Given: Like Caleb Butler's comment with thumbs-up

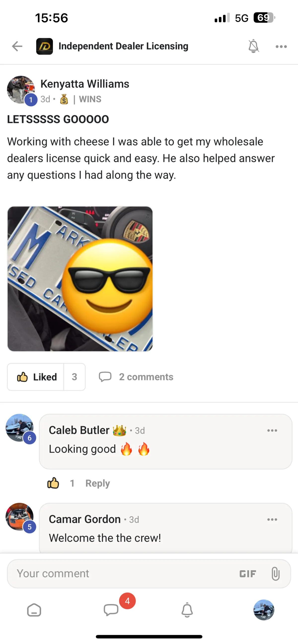Looking at the screenshot, I should (x=53, y=483).
